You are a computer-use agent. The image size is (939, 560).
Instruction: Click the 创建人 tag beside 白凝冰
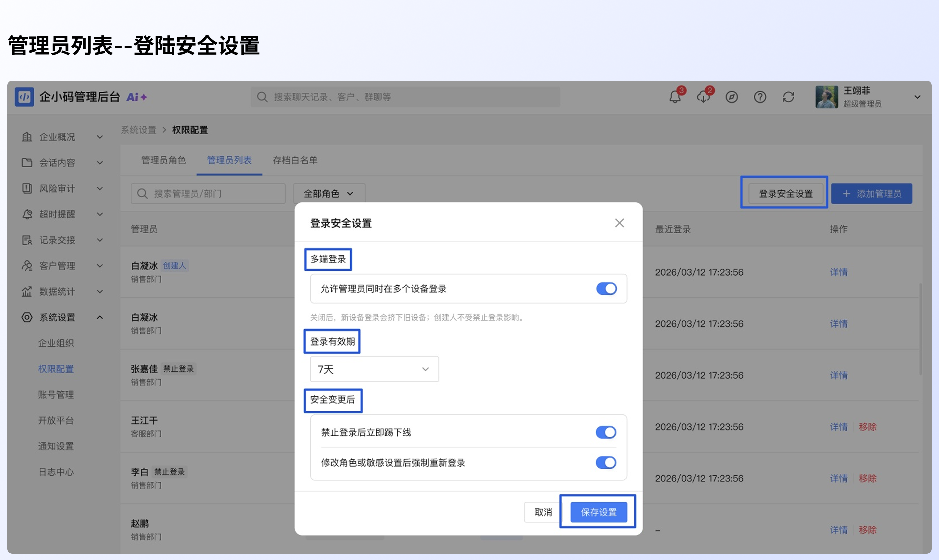(x=174, y=266)
